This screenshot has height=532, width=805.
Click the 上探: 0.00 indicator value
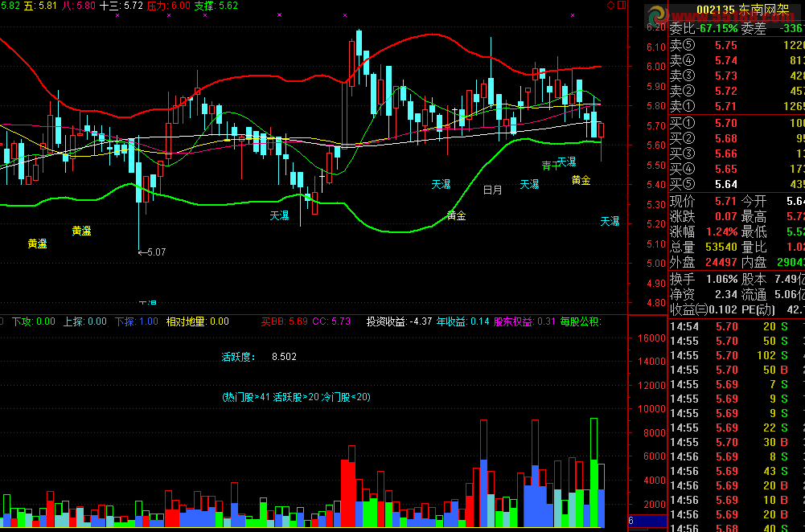(x=84, y=321)
